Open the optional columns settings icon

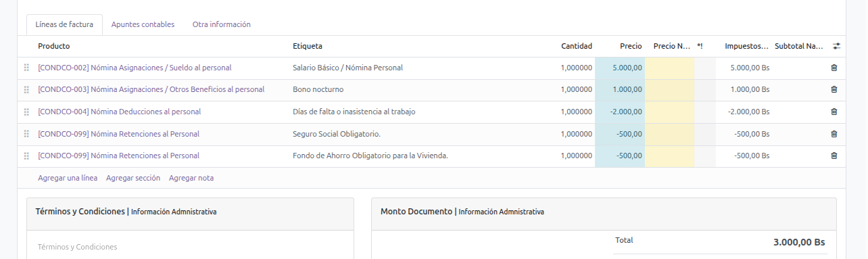[836, 46]
